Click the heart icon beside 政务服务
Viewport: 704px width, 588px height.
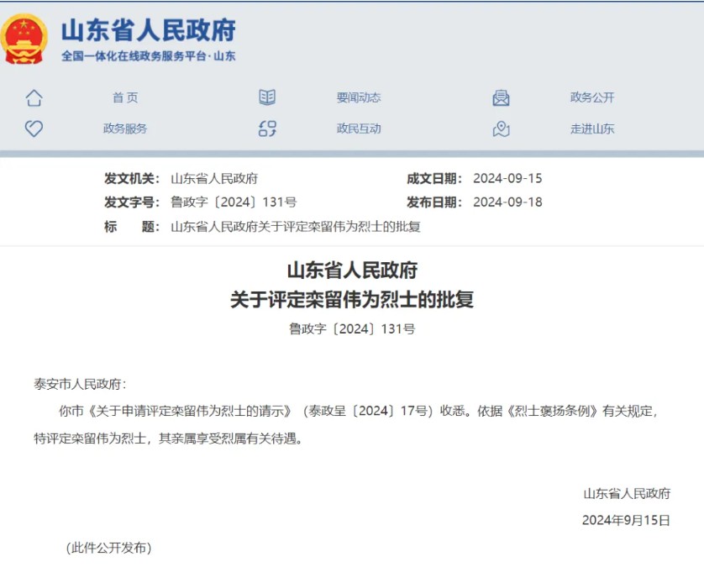point(34,129)
